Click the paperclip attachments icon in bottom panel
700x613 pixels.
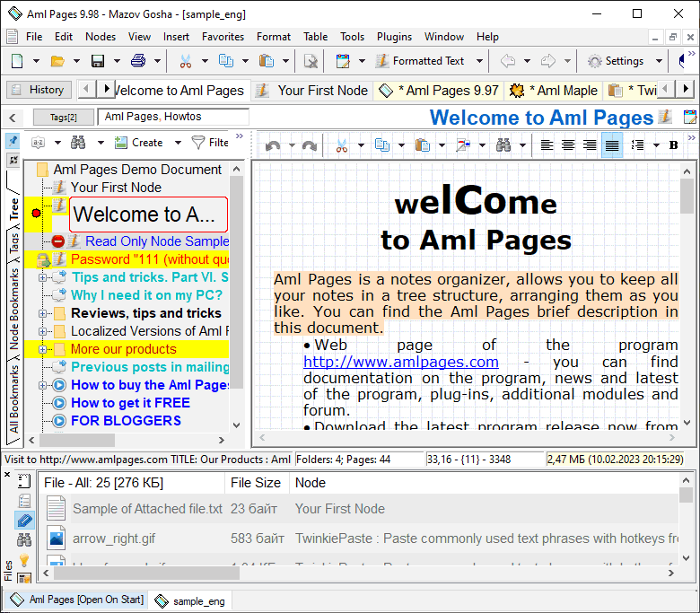click(24, 521)
